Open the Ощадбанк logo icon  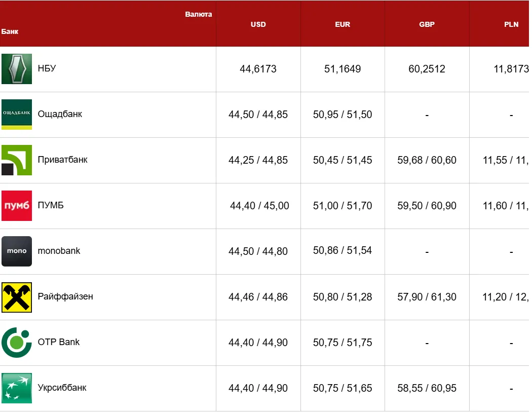[17, 115]
